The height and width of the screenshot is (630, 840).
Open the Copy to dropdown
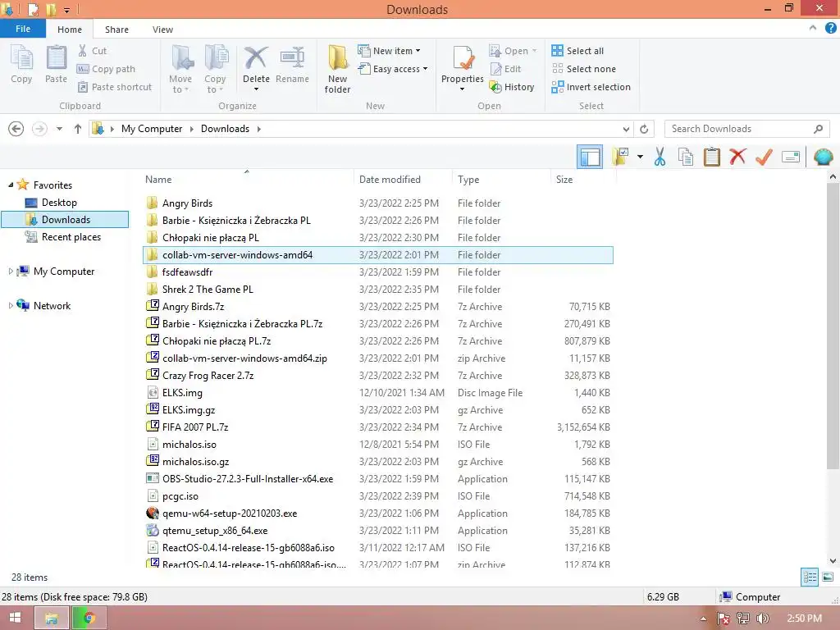[216, 69]
